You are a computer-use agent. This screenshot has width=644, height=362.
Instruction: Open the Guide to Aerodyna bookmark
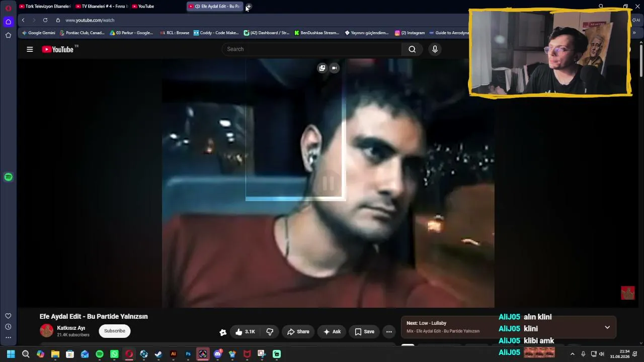[x=449, y=33]
